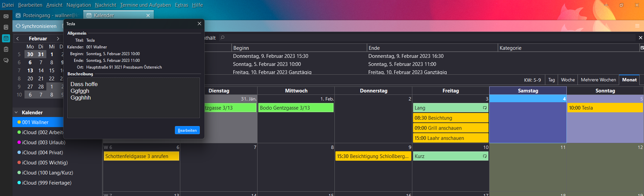The image size is (644, 196).
Task: Open the Bearbeiten menu
Action: point(30,5)
